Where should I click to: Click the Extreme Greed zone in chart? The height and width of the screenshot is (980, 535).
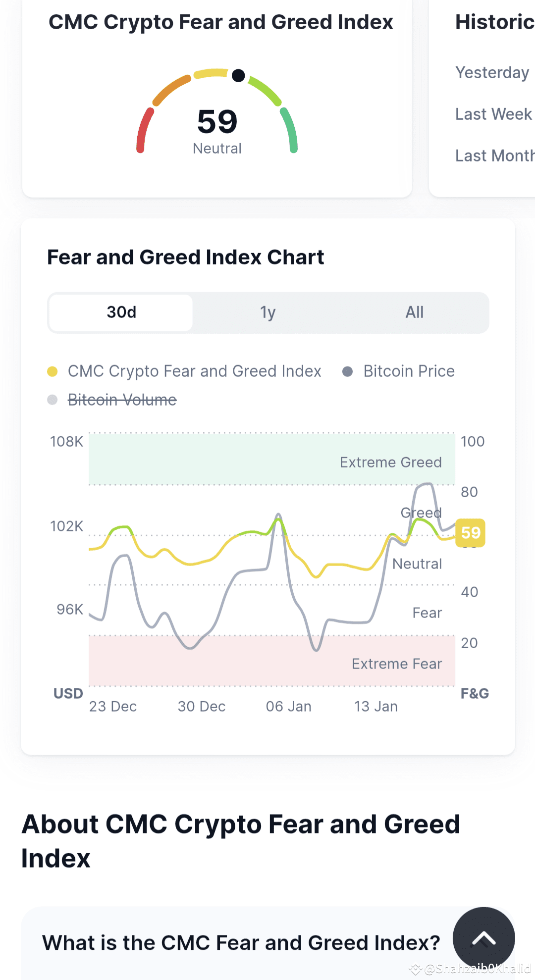(x=271, y=459)
